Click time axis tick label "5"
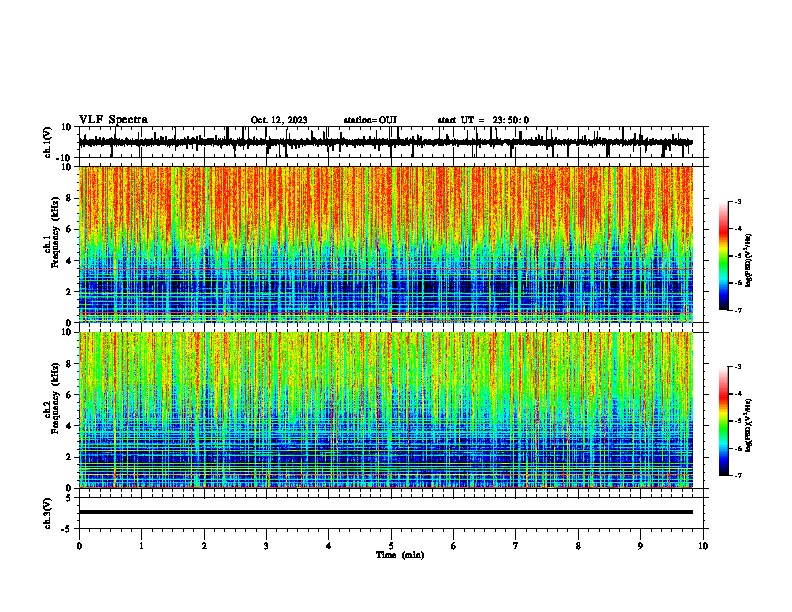Viewport: 792px width, 612px height. [x=391, y=546]
